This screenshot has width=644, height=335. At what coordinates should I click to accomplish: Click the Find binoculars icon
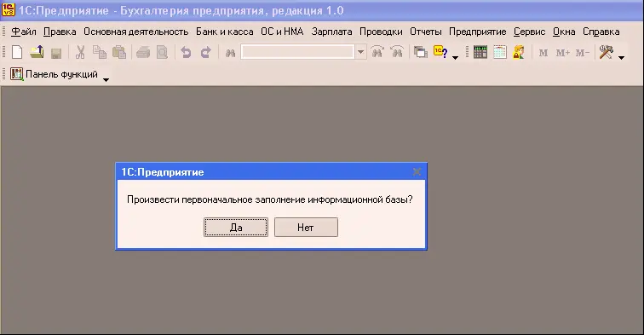230,53
